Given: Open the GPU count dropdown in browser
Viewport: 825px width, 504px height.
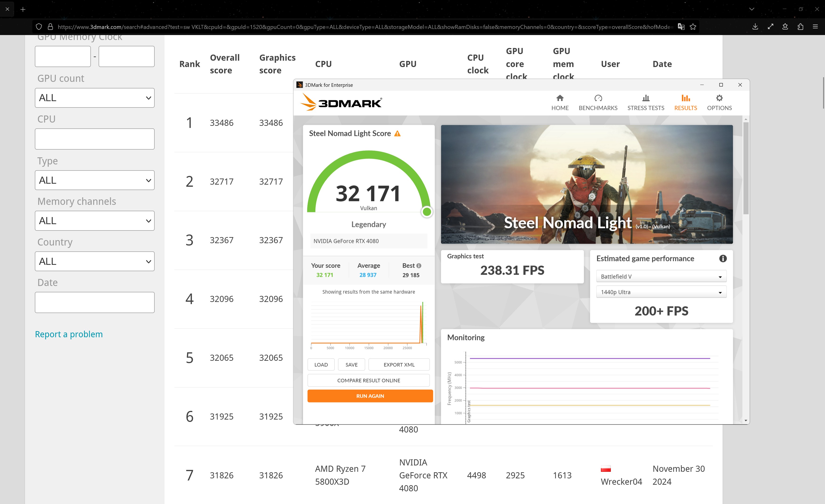Looking at the screenshot, I should point(95,98).
